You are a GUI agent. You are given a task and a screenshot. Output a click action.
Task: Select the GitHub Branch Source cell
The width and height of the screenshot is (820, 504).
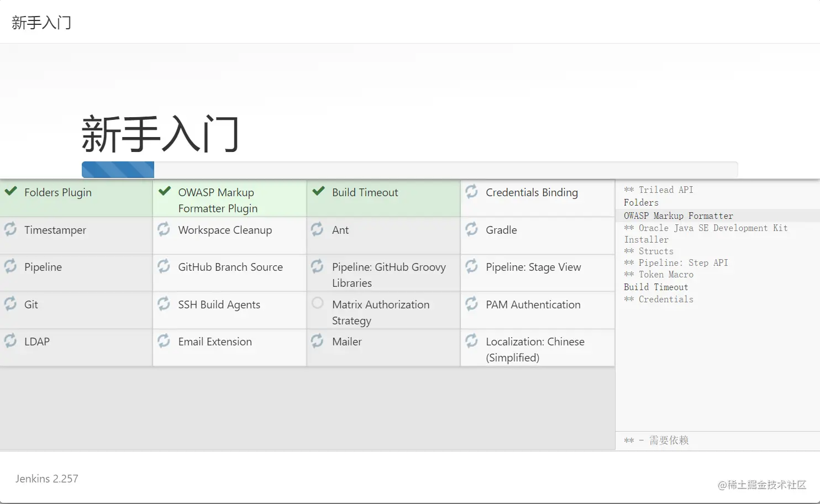pyautogui.click(x=230, y=266)
